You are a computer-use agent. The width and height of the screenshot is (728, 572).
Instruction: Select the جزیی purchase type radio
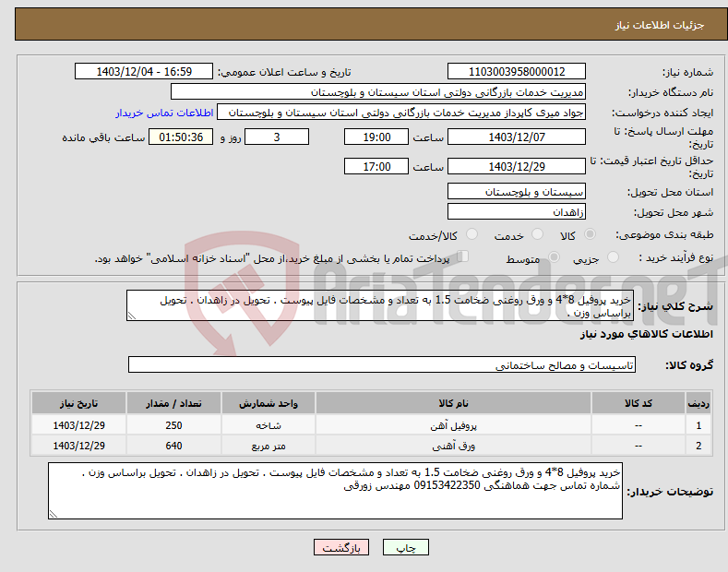[613, 257]
